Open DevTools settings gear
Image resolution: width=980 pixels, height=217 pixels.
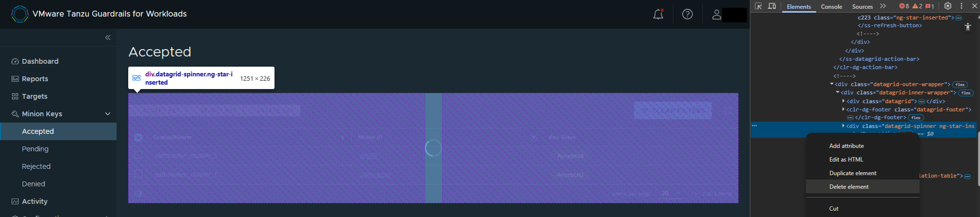(948, 6)
